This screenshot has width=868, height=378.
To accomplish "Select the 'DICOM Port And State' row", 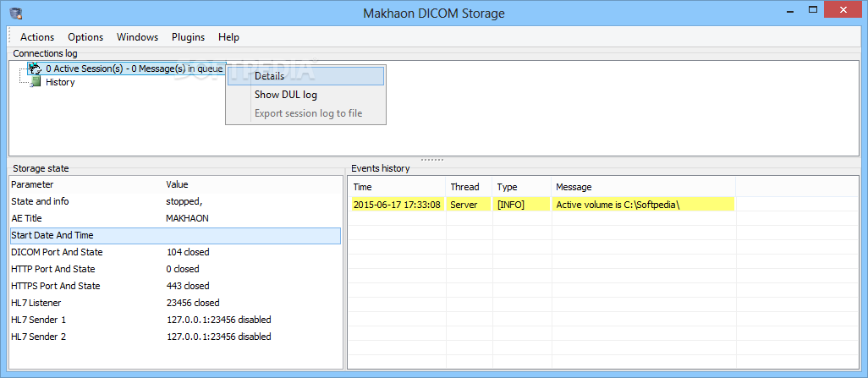I will tap(175, 252).
